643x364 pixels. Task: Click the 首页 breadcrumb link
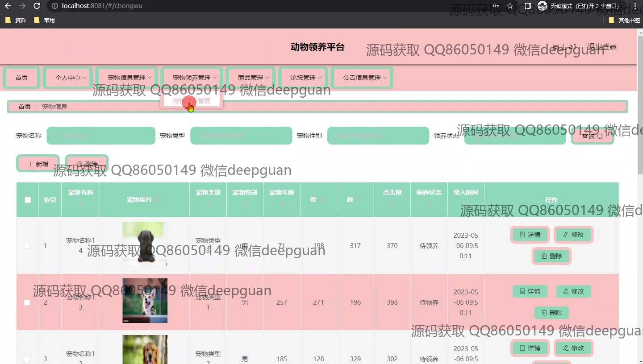tap(25, 107)
